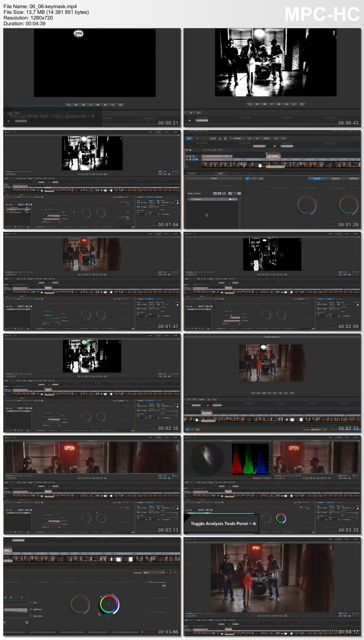This screenshot has height=640, width=364.
Task: Click Auto keyframe button in 00:01:26 frame
Action: (237, 138)
